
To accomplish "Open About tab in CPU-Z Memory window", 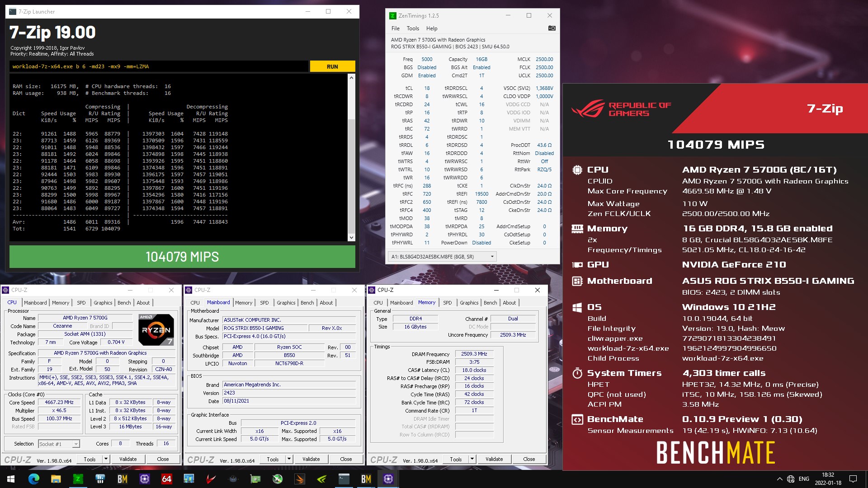I will point(509,303).
